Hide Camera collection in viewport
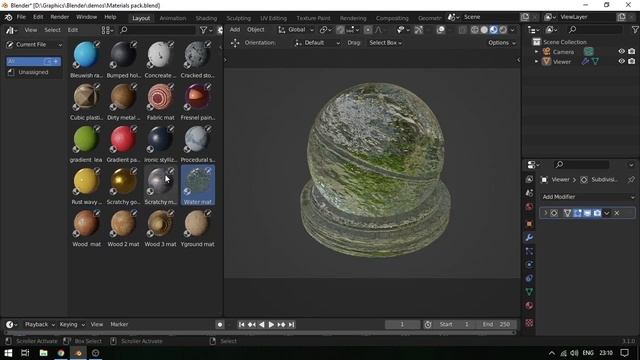The image size is (640, 360). coord(621,51)
